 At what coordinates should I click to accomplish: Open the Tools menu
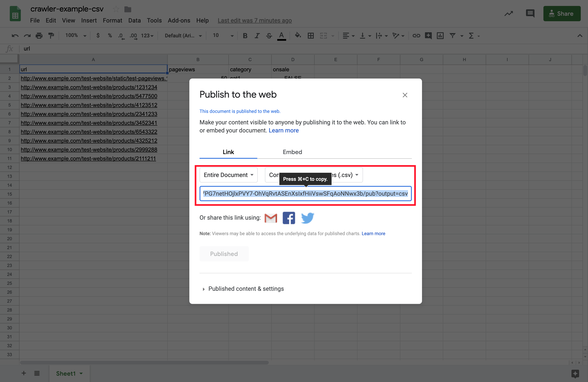[x=154, y=20]
